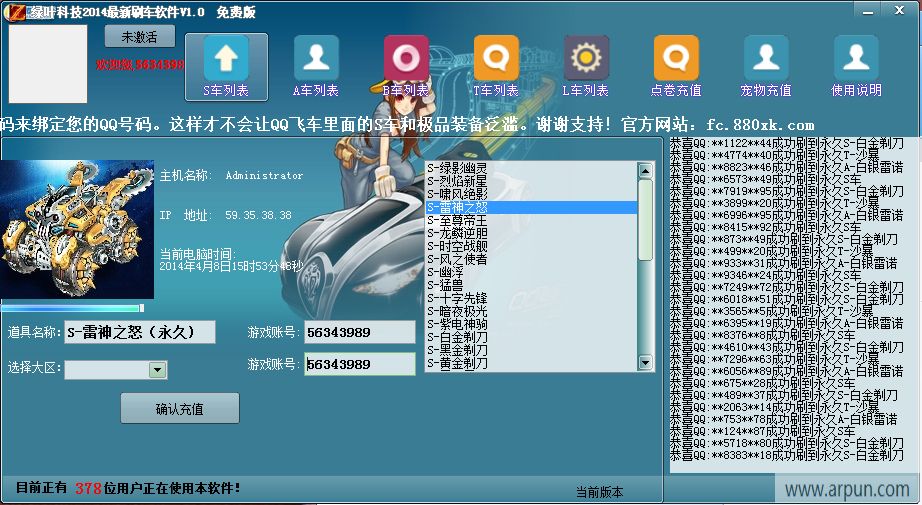Select S-烈焰新星 in the list
922x505 pixels.
click(x=532, y=181)
